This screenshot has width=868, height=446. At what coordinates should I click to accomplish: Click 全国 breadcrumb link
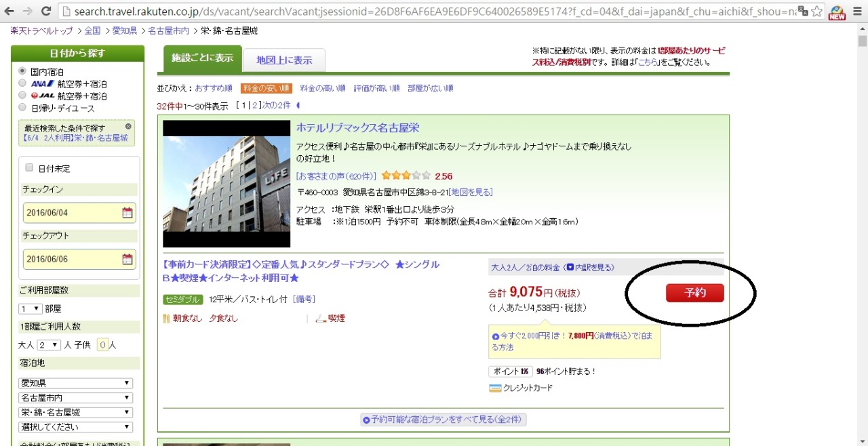[x=93, y=31]
